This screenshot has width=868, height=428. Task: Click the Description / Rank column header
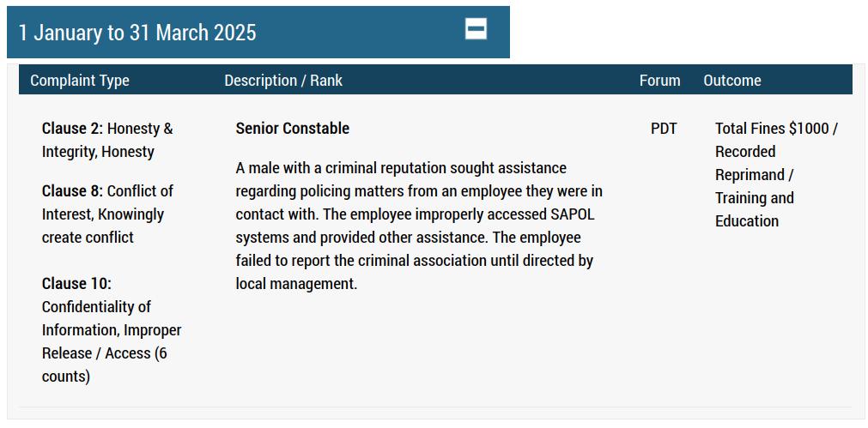point(283,81)
